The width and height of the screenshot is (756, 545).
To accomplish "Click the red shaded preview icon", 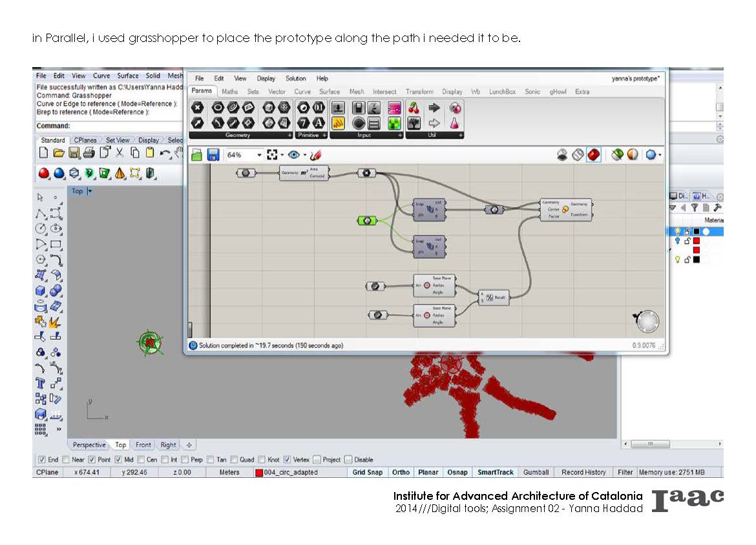I will click(593, 155).
